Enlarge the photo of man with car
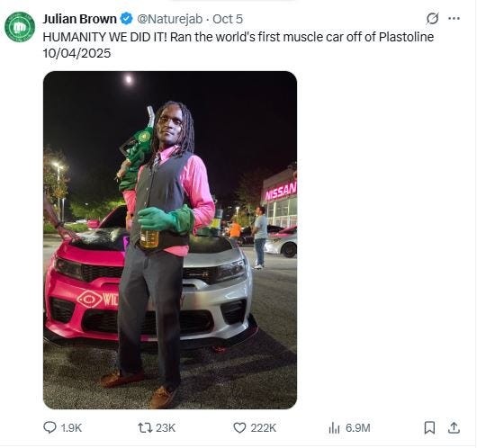 (170, 240)
